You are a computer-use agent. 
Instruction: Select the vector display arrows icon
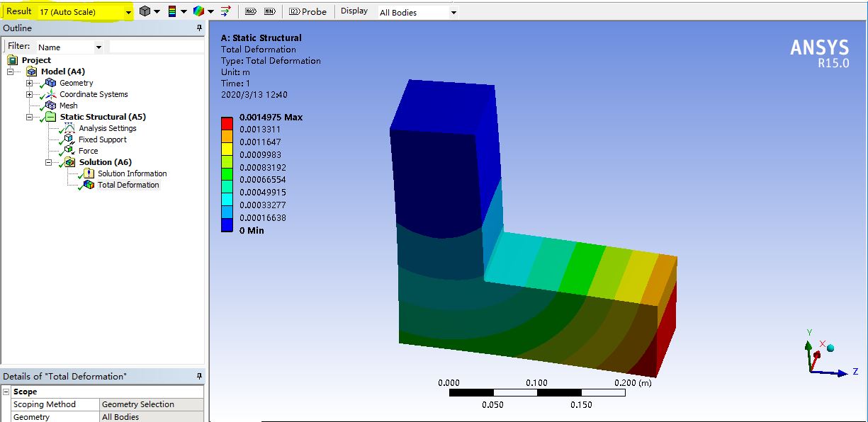(225, 11)
